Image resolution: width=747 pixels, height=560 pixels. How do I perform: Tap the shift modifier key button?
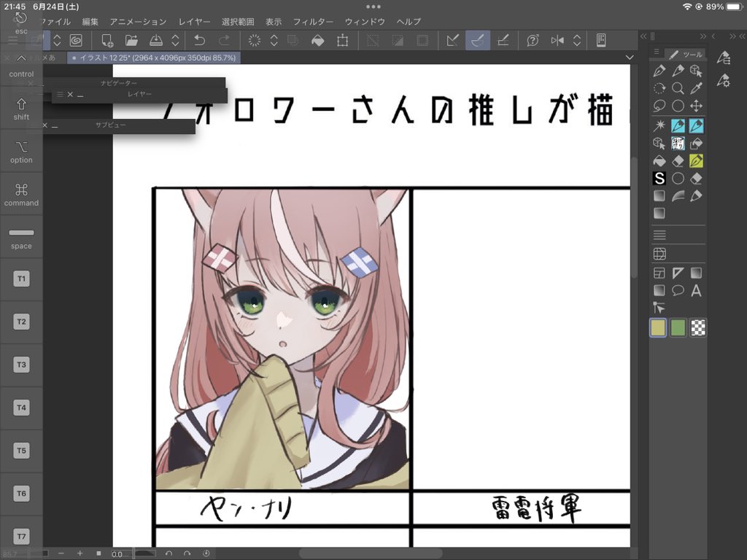(20, 110)
